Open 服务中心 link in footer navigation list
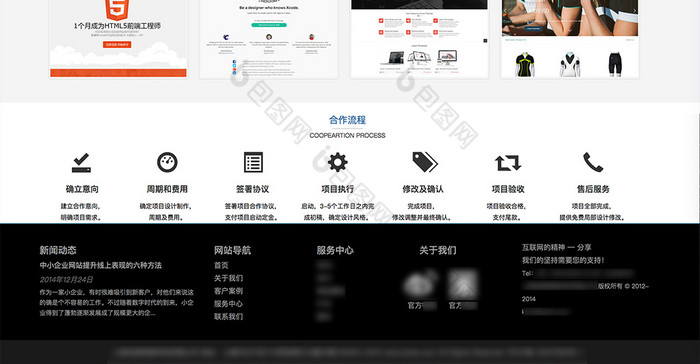The height and width of the screenshot is (364, 700). pos(228,304)
